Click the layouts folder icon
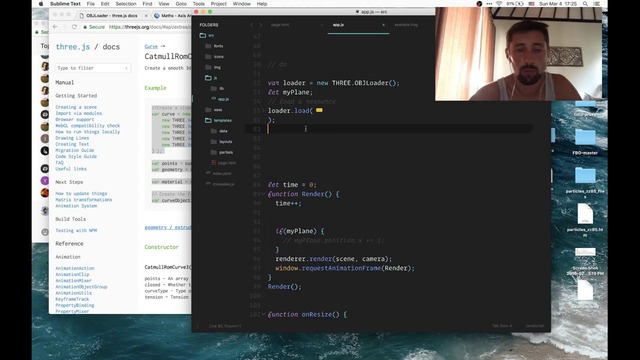Screen dimensions: 640x360 (x=213, y=142)
